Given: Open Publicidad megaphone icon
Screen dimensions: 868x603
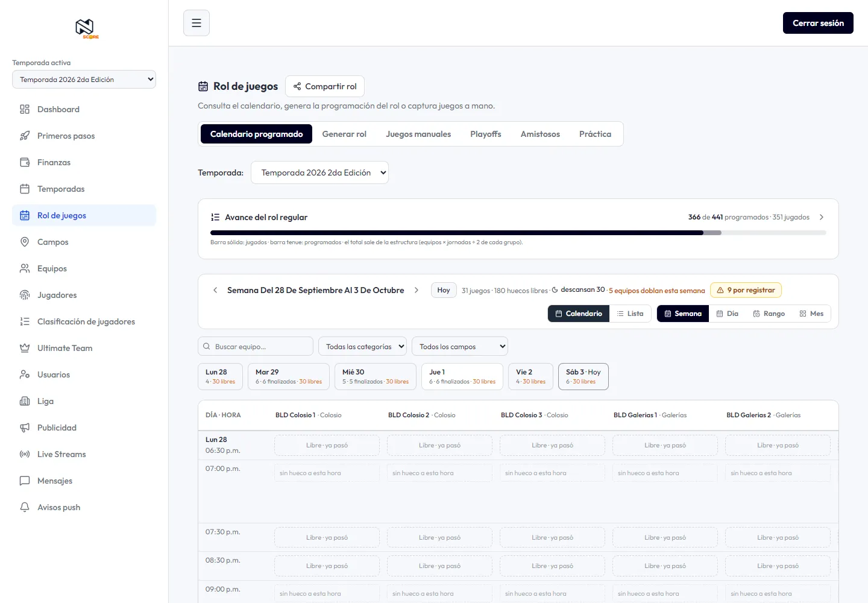Looking at the screenshot, I should [x=25, y=428].
